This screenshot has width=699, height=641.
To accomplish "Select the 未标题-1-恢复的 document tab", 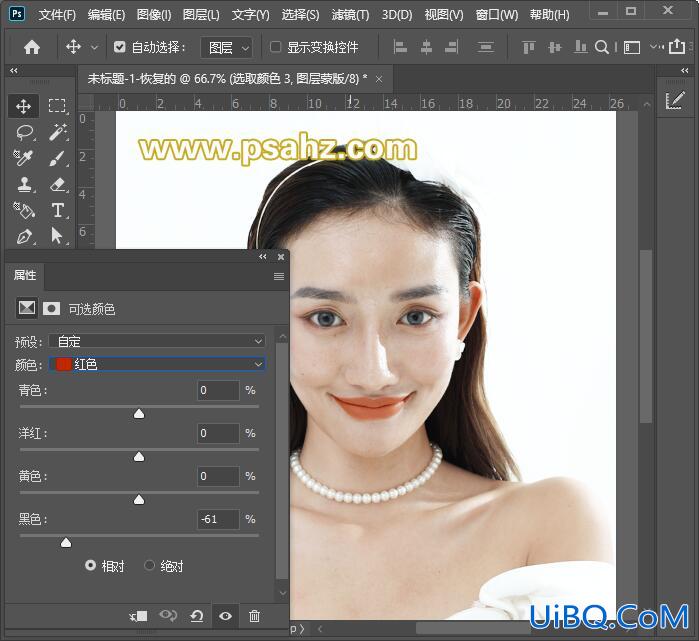I will pos(227,79).
